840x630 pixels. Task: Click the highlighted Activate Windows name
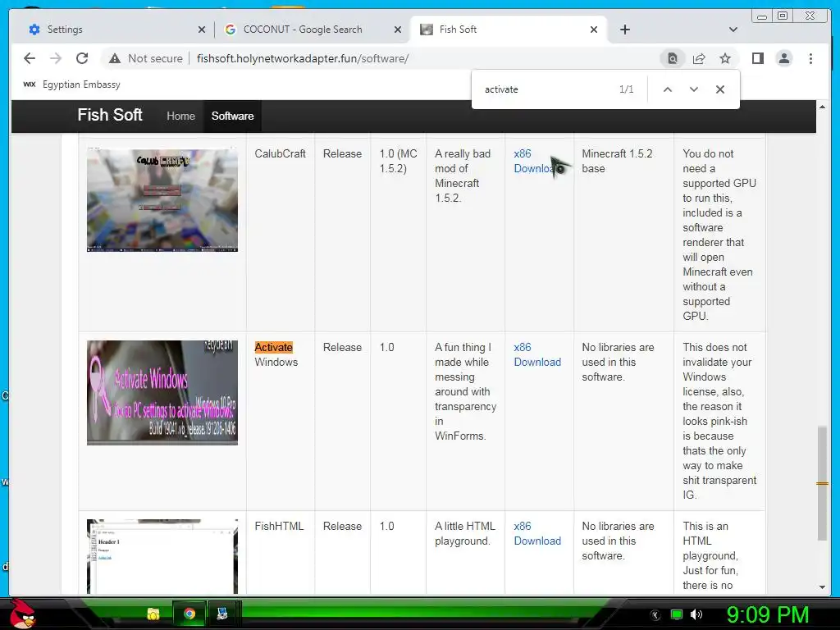pos(276,354)
